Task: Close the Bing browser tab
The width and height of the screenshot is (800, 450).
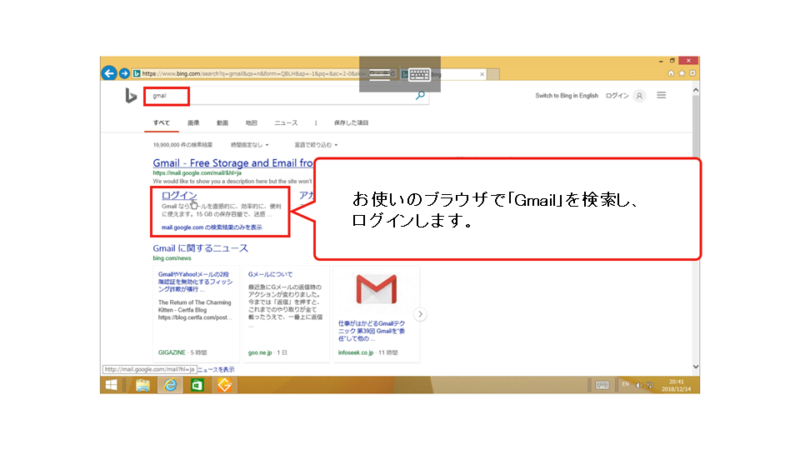Action: point(482,74)
